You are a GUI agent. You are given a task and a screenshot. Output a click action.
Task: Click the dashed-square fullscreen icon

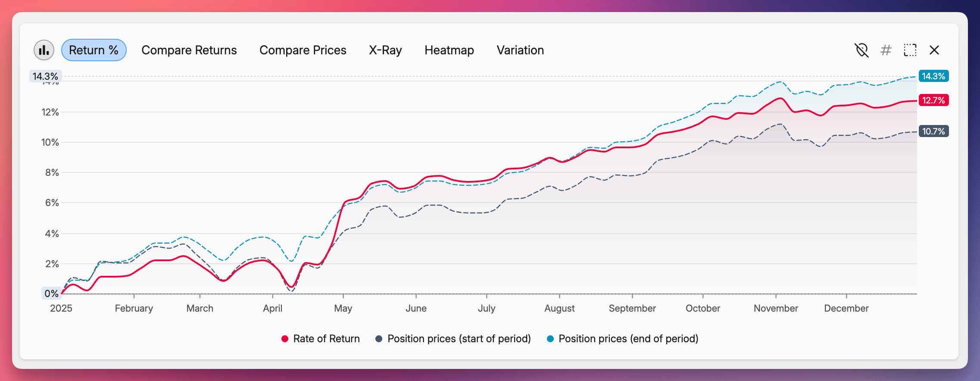[910, 50]
